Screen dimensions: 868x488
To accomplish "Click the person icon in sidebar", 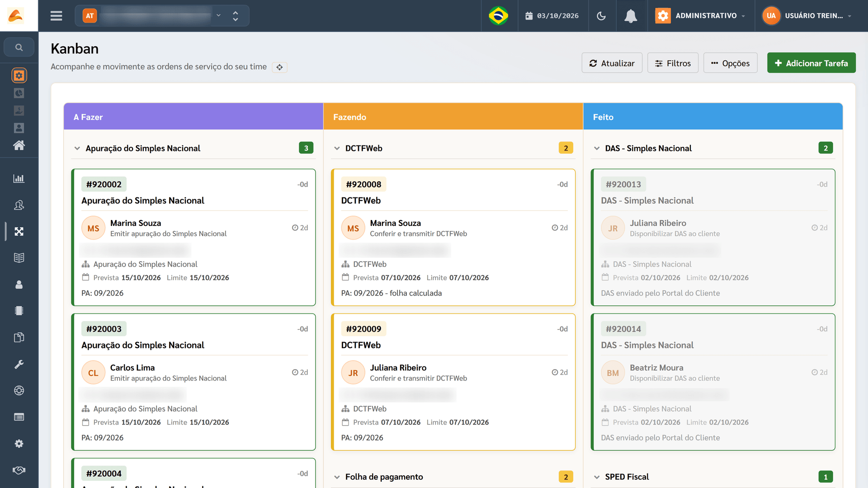I will [x=19, y=284].
